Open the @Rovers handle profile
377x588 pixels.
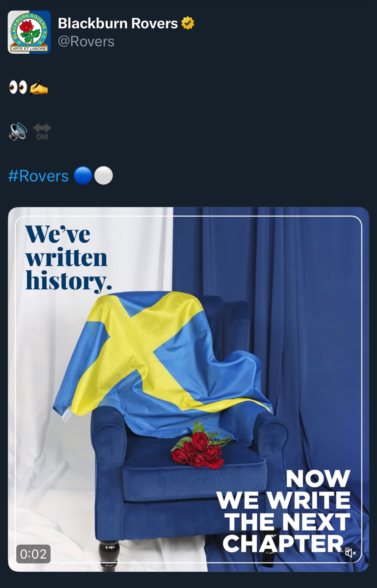86,42
